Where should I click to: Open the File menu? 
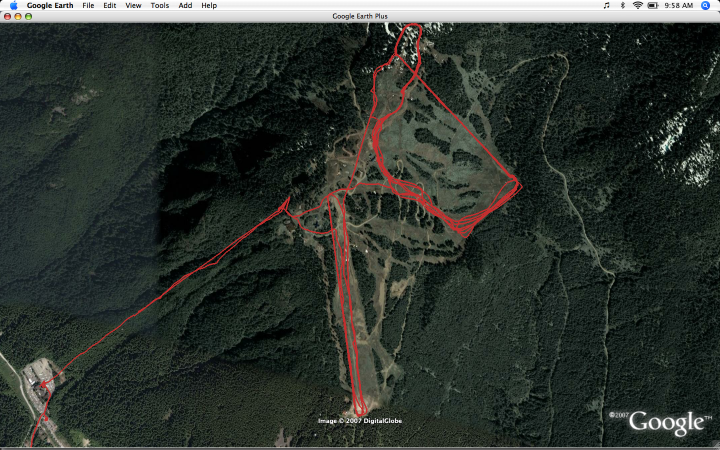tap(88, 6)
